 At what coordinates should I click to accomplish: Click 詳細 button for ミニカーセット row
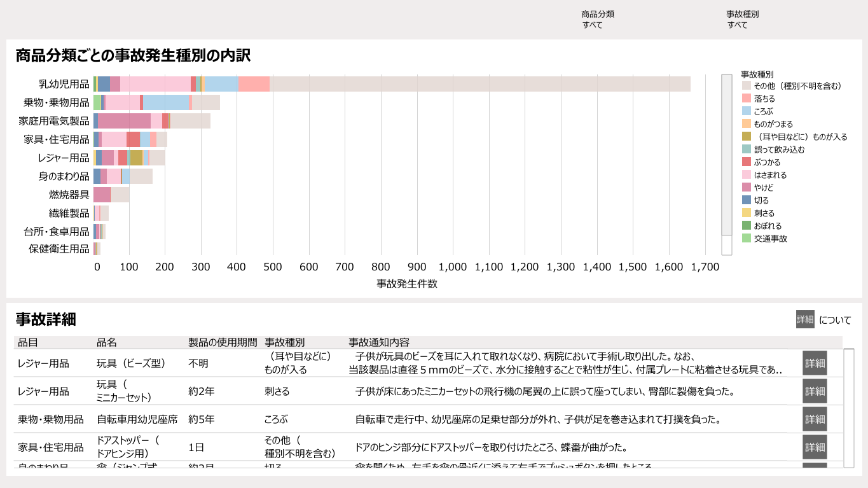[815, 391]
